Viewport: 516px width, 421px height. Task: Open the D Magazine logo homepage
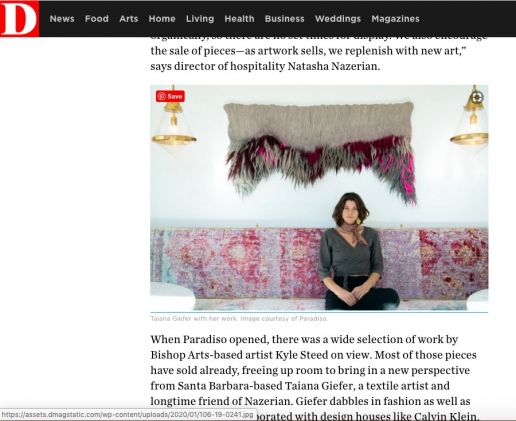coord(19,18)
